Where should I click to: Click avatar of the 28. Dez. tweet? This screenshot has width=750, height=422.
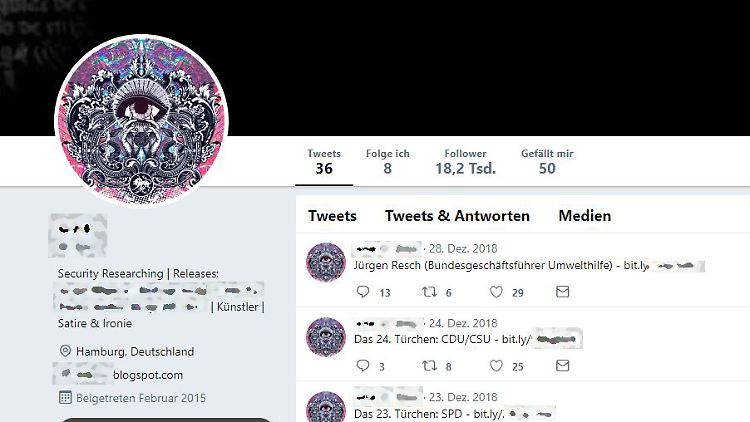click(326, 262)
